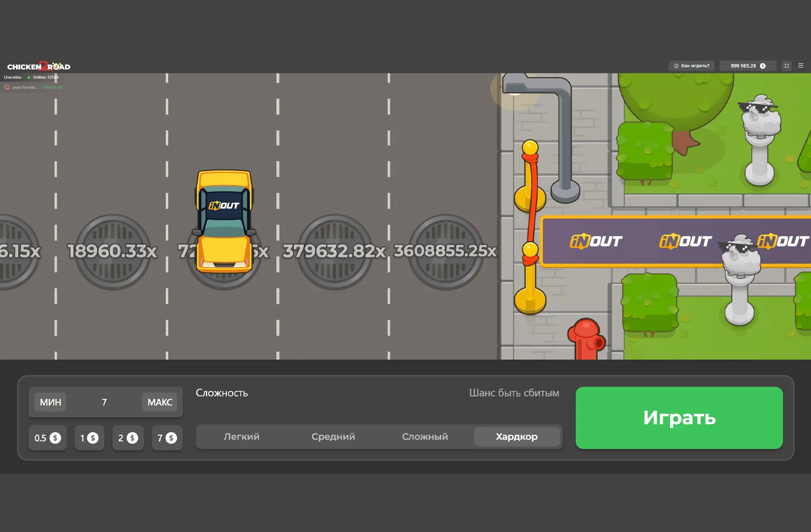The height and width of the screenshot is (532, 811).
Task: Click the 379632.82x manhole cover
Action: [334, 251]
